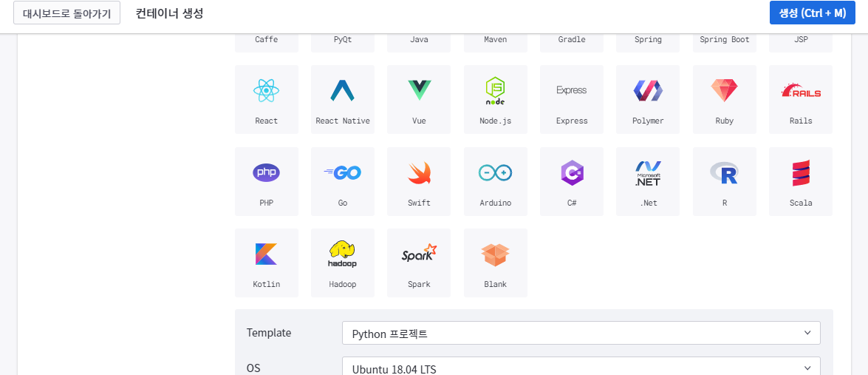Select the Blank box icon

point(496,254)
